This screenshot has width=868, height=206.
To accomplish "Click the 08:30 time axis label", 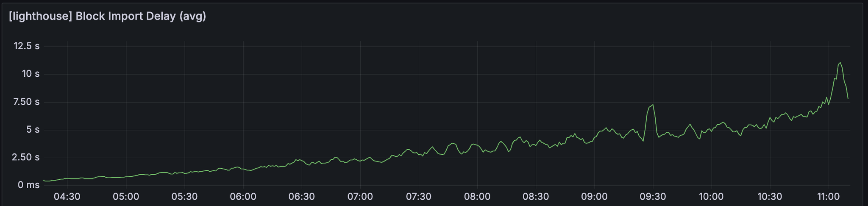I will pyautogui.click(x=536, y=197).
